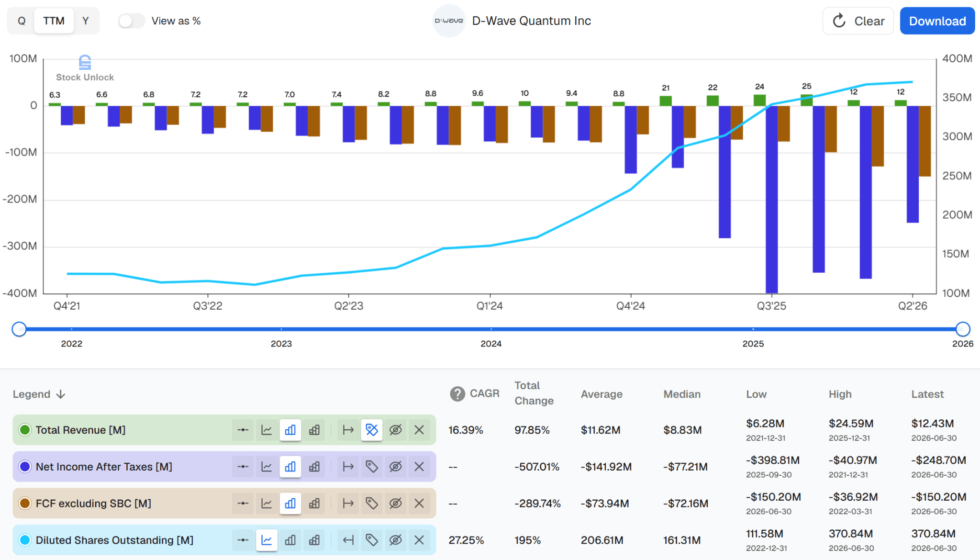Viewport: 980px width, 560px height.
Task: Remove Diluted Shares Outstanding series
Action: click(x=419, y=540)
